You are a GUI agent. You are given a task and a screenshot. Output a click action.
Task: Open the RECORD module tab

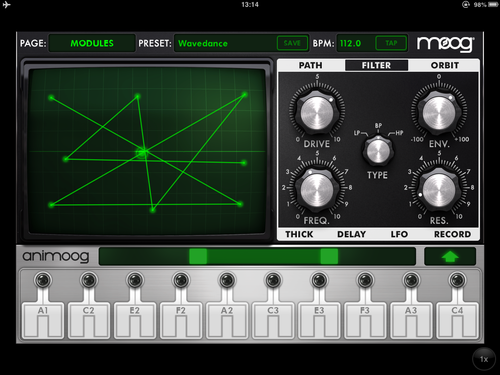[452, 234]
